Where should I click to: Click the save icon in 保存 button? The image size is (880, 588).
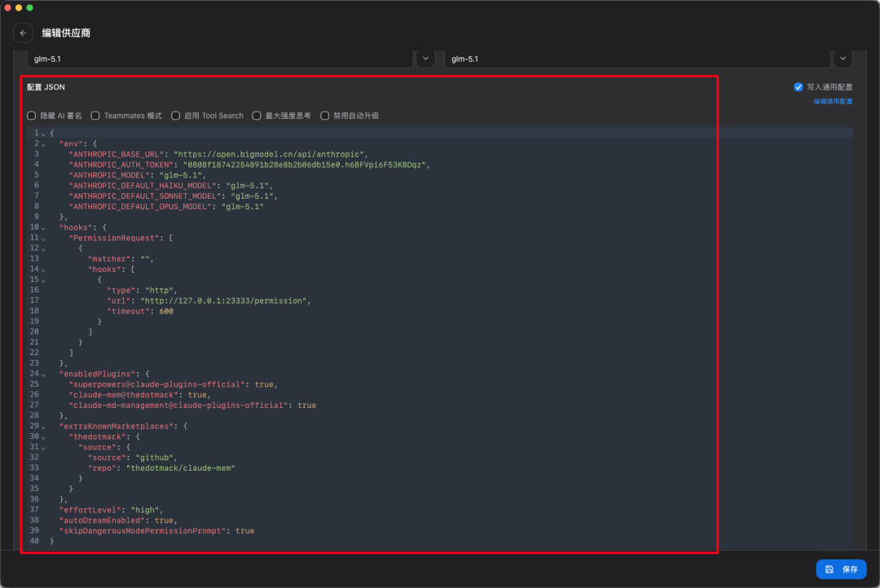pos(829,569)
